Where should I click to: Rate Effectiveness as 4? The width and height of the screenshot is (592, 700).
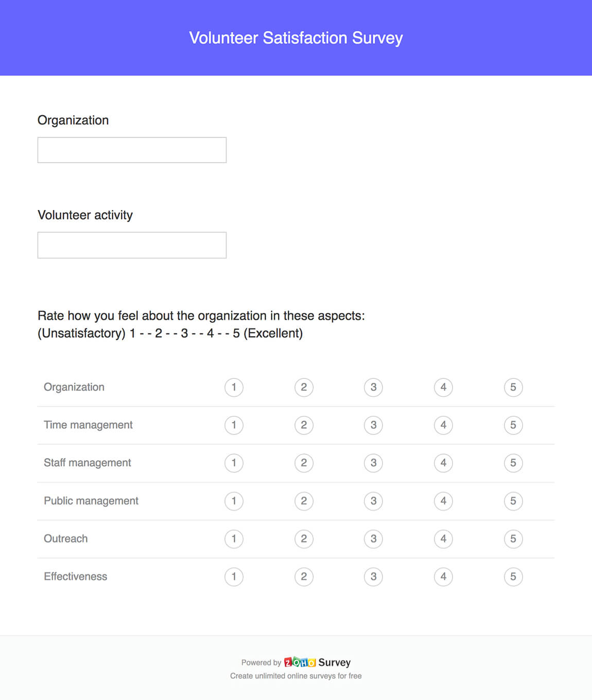pyautogui.click(x=443, y=576)
